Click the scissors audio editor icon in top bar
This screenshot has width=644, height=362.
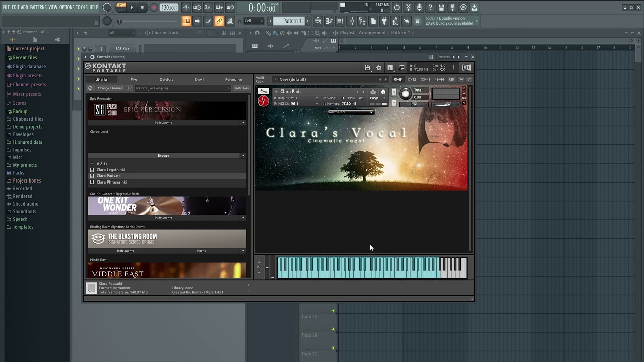point(408,7)
